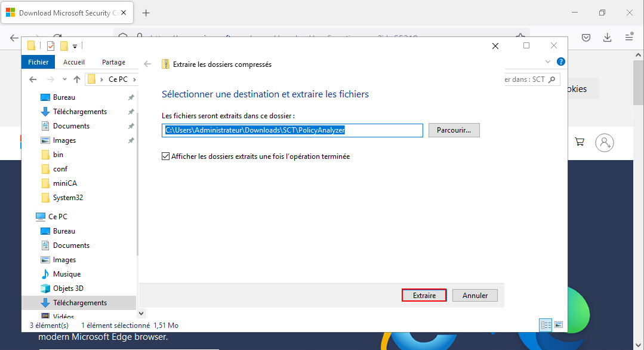Click the Pocket save icon

pos(586,37)
